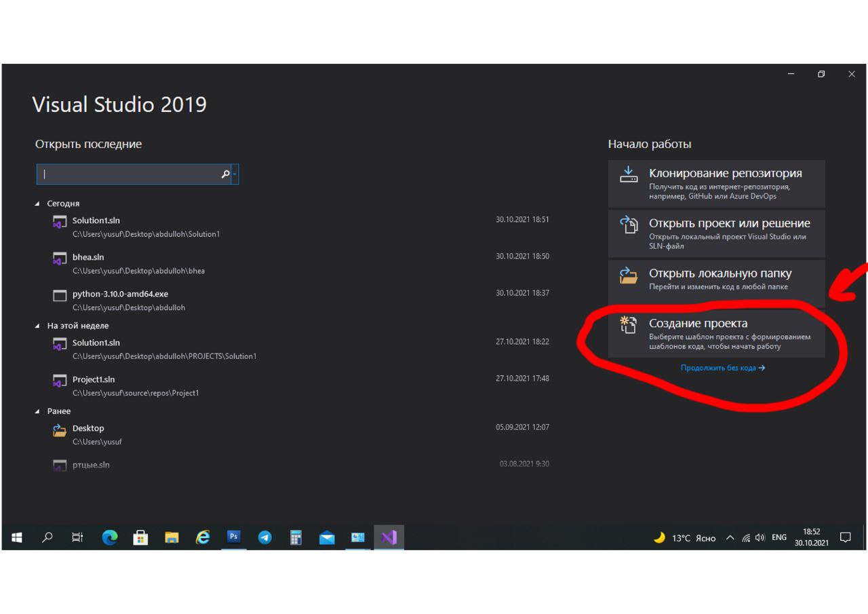Collapse the Сегодня group
868x614 pixels.
pyautogui.click(x=37, y=204)
